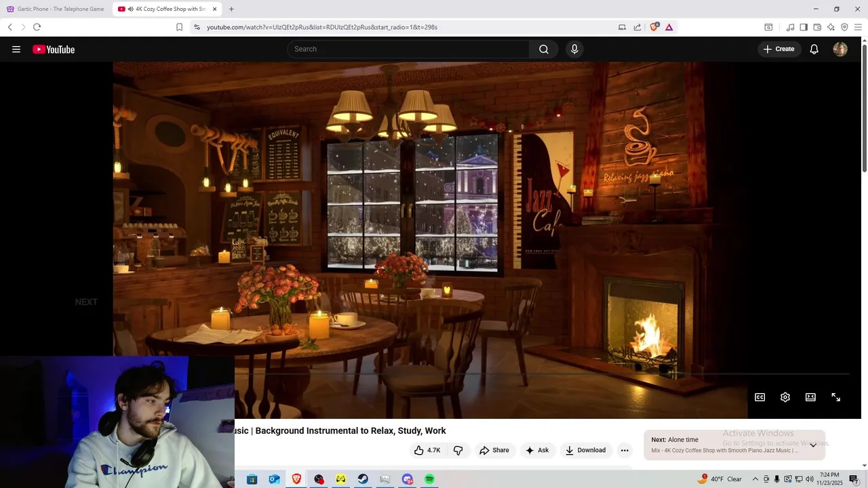
Task: Click the install app icon in the address bar
Action: pos(622,27)
